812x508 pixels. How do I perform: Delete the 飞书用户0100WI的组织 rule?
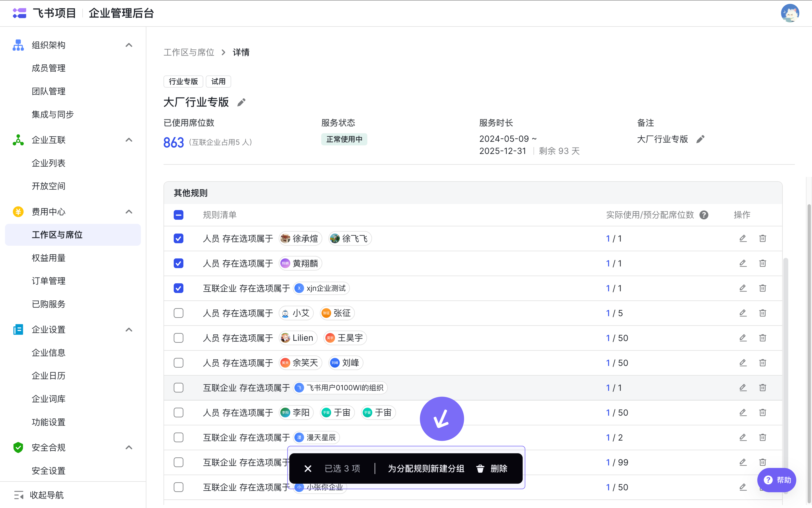coord(763,388)
